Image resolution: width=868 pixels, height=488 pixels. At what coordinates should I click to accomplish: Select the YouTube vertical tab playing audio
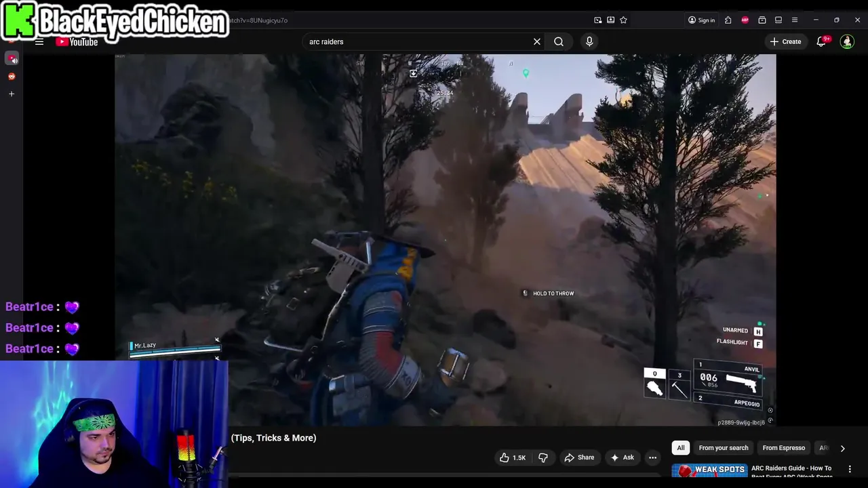(x=12, y=59)
